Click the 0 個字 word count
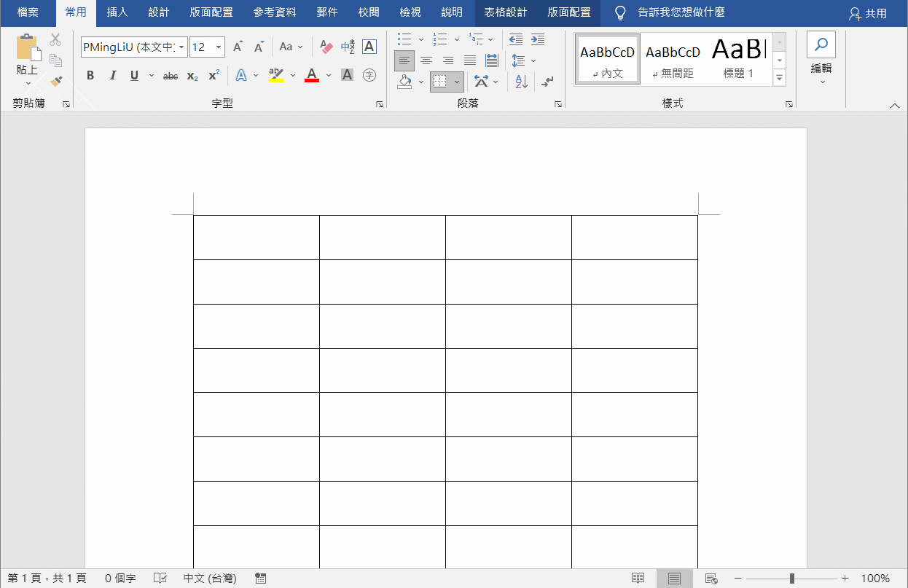This screenshot has height=588, width=908. point(120,578)
